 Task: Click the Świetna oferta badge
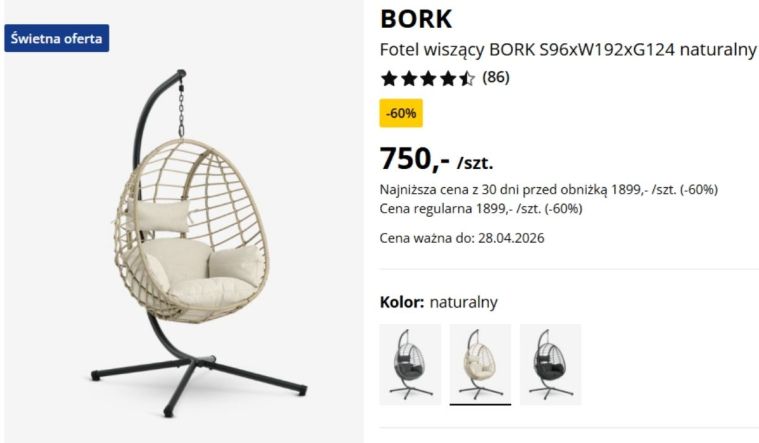point(57,38)
